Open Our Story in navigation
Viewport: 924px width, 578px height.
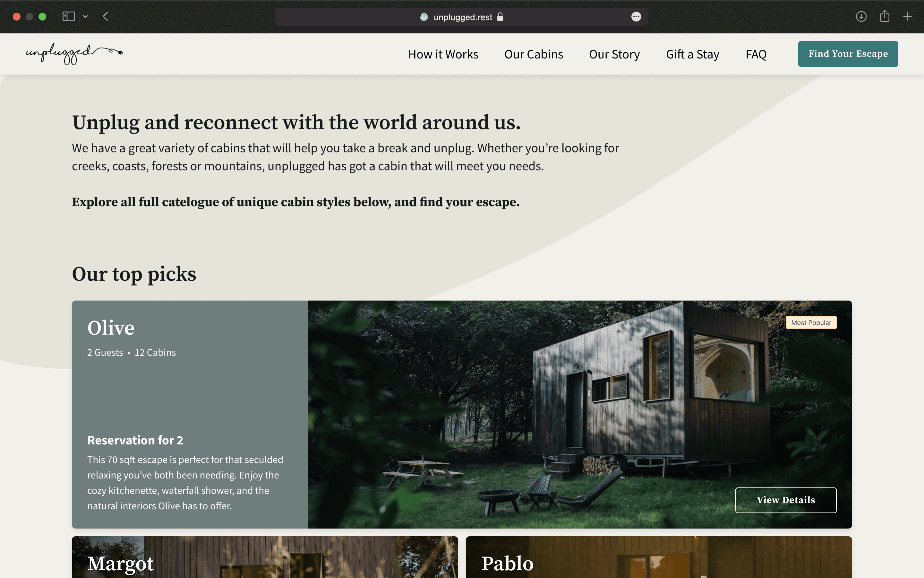click(x=614, y=54)
